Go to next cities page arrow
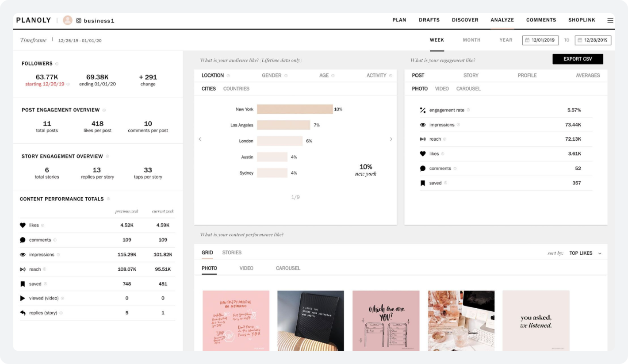Viewport: 628px width, 364px height. [x=391, y=139]
